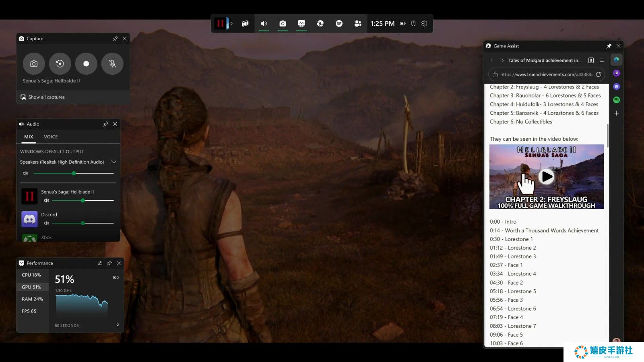644x362 pixels.
Task: Open the widget menu in the Game Bar
Action: 245,24
